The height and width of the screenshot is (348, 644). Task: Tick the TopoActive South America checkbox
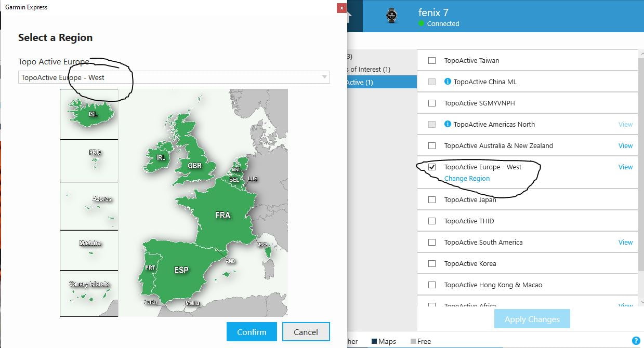click(x=432, y=242)
